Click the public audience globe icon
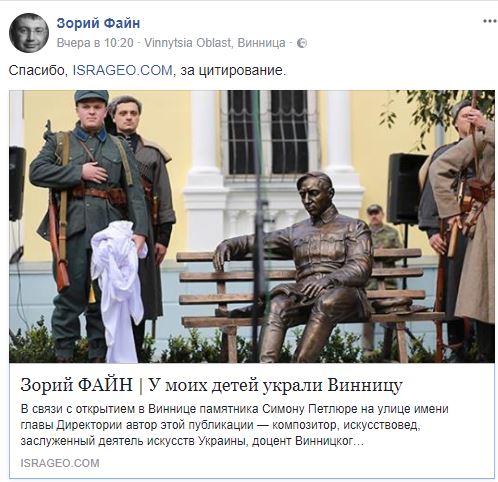This screenshot has width=498, height=482. (x=302, y=43)
